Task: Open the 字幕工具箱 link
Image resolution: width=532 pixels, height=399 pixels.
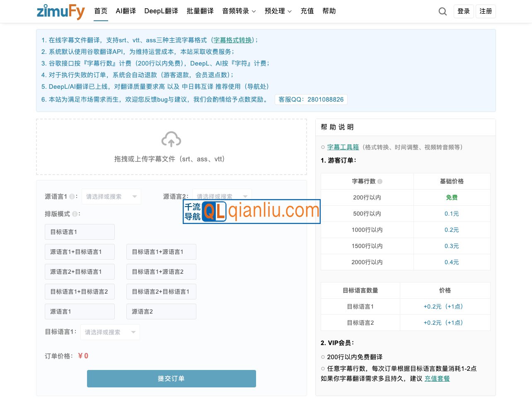Action: (x=343, y=147)
